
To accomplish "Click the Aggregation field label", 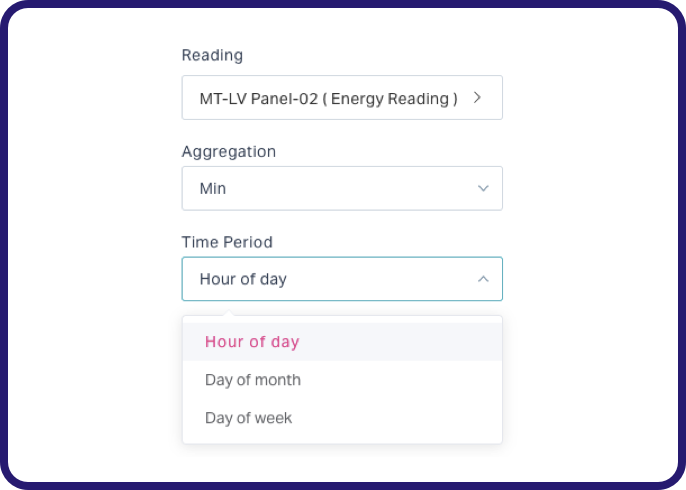I will coord(229,152).
